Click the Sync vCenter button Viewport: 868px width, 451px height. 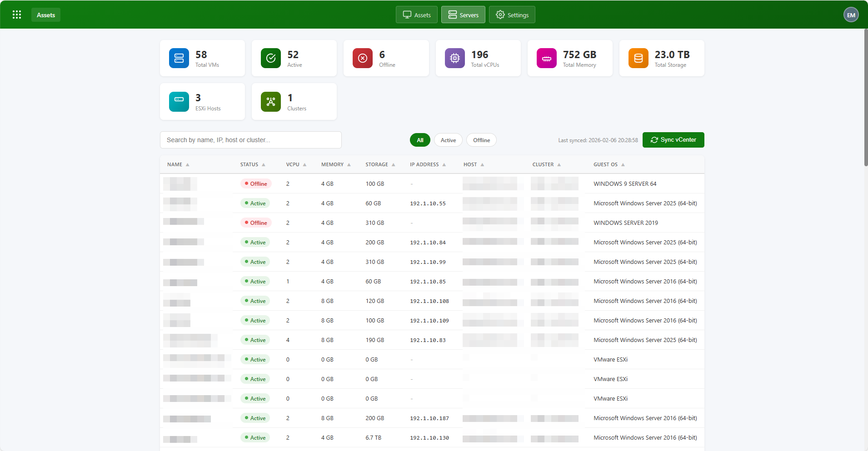pyautogui.click(x=673, y=140)
